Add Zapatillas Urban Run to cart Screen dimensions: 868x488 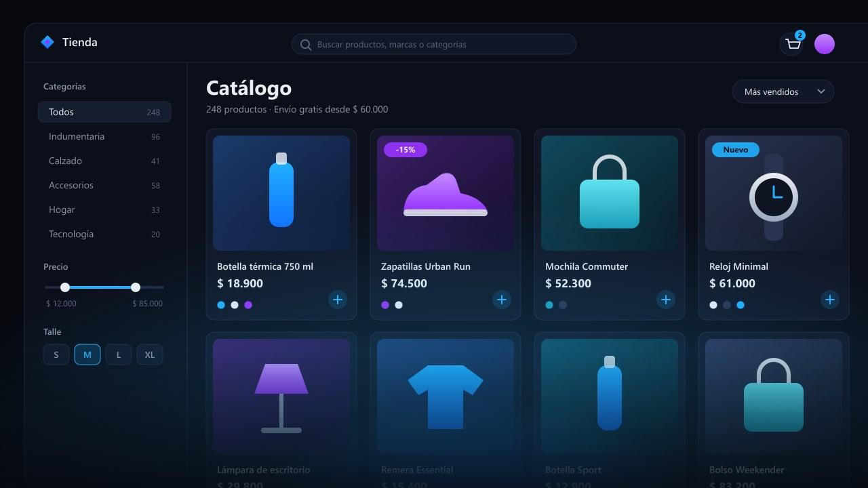coord(502,300)
